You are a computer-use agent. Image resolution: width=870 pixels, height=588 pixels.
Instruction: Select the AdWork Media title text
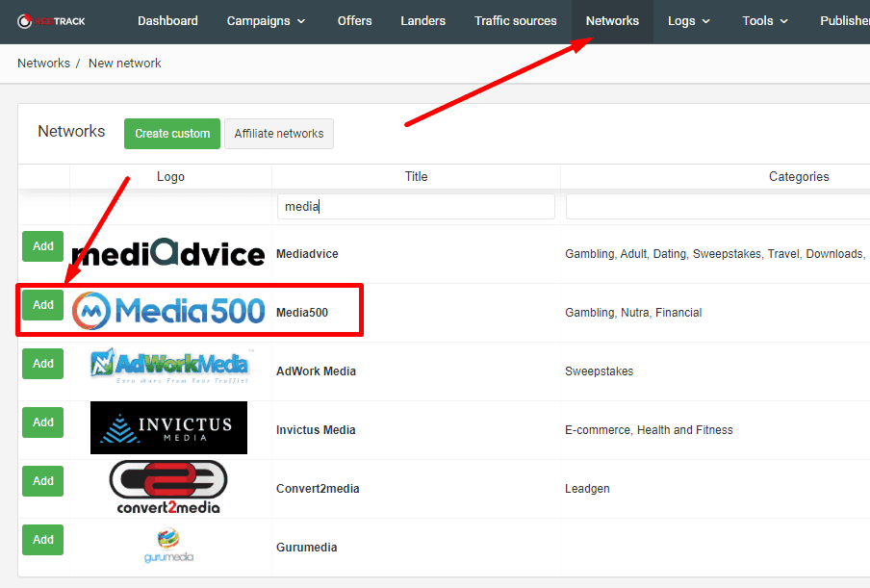pos(317,371)
